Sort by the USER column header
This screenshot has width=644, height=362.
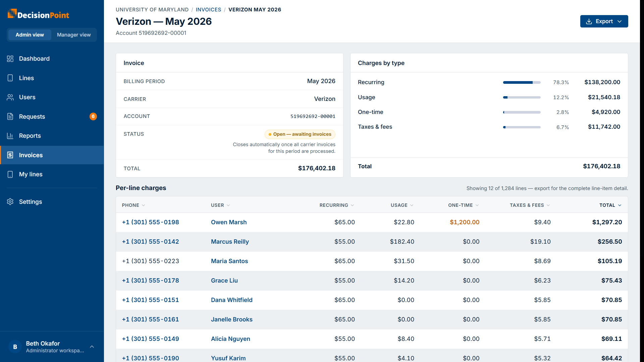pos(220,205)
